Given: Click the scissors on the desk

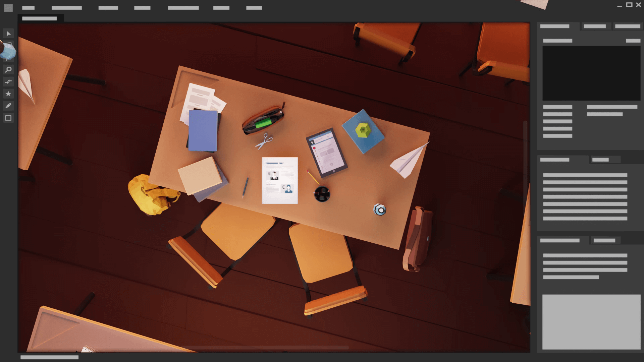Looking at the screenshot, I should pyautogui.click(x=264, y=141).
